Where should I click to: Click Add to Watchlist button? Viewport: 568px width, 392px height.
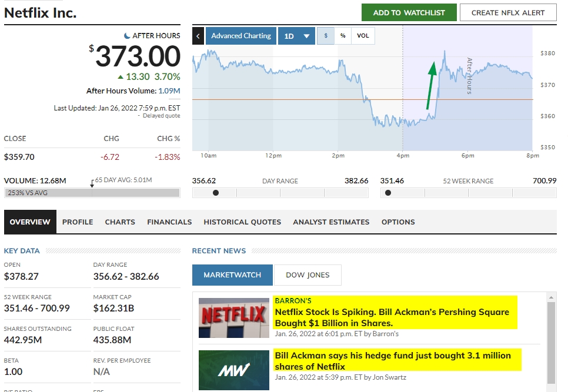(x=409, y=12)
